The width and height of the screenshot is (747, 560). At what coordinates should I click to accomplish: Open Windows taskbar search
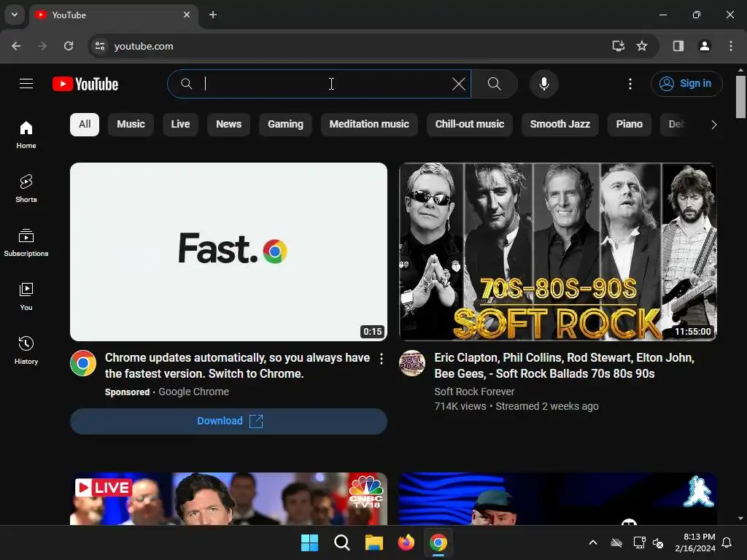(342, 542)
